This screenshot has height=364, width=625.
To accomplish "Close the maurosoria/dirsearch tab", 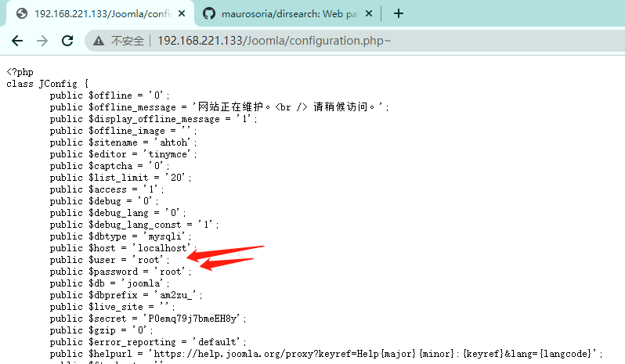I will (x=369, y=13).
